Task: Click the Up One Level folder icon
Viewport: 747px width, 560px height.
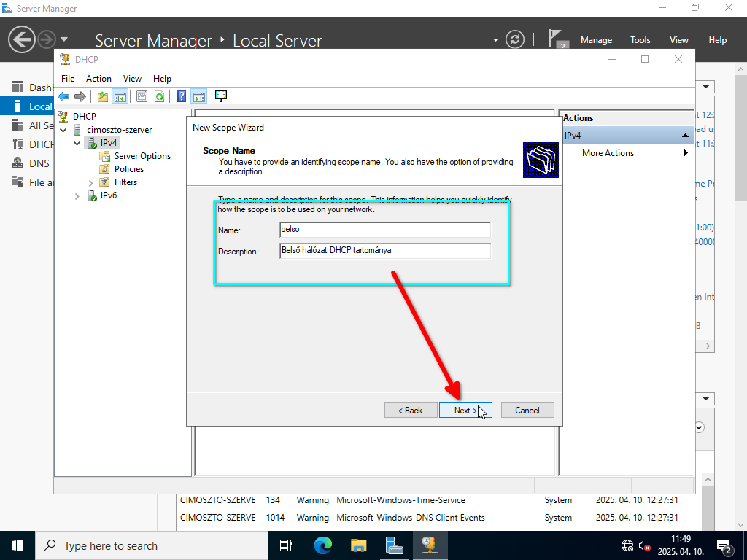Action: (x=103, y=96)
